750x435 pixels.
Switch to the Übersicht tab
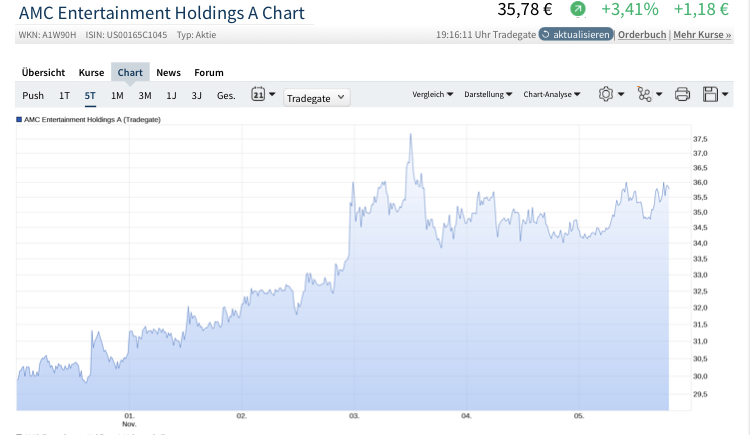pos(43,72)
